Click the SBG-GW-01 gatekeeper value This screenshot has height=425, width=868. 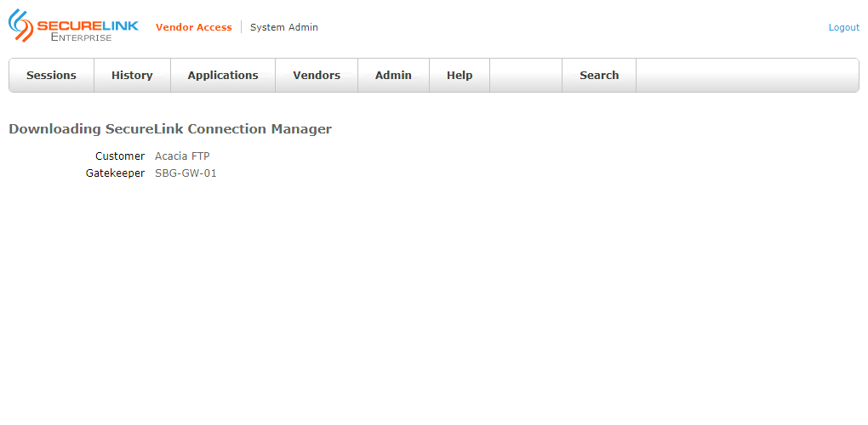click(186, 173)
